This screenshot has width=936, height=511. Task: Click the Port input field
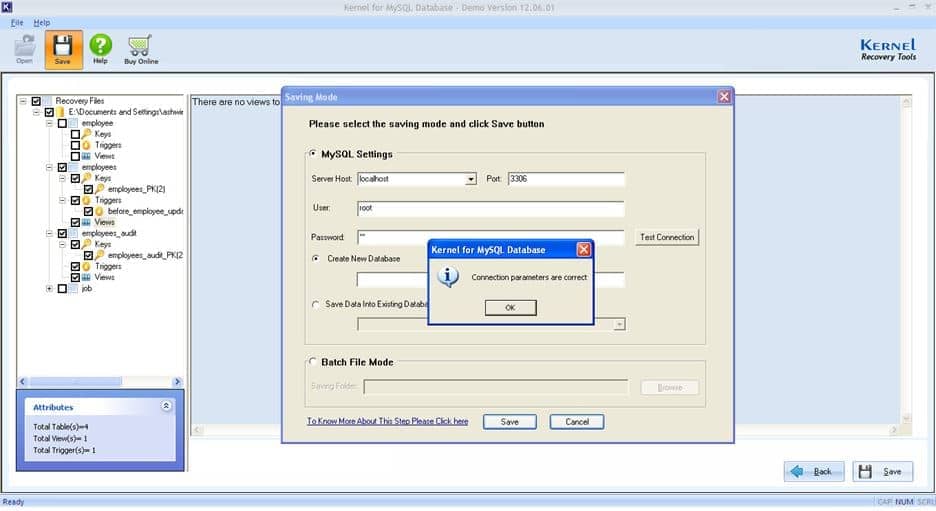click(x=566, y=179)
